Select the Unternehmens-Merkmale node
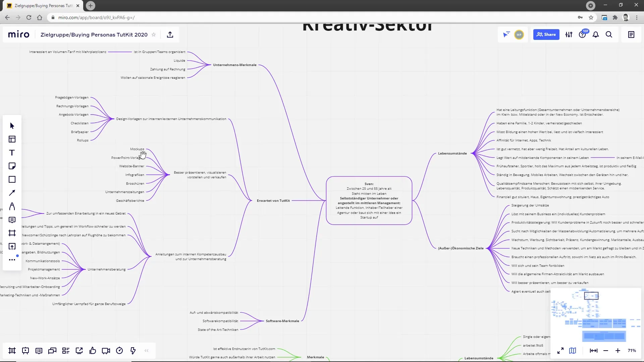 [x=235, y=65]
